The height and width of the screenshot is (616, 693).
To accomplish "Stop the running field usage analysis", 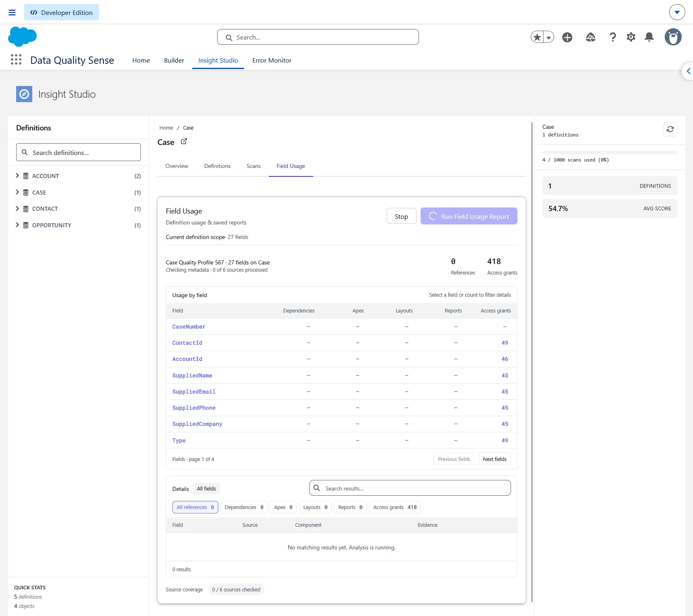I will [x=401, y=216].
